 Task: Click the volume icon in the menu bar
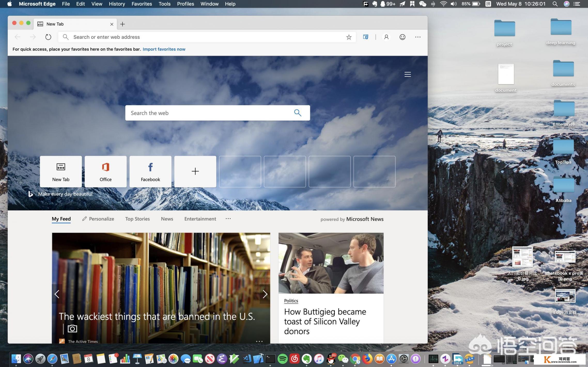pos(454,4)
